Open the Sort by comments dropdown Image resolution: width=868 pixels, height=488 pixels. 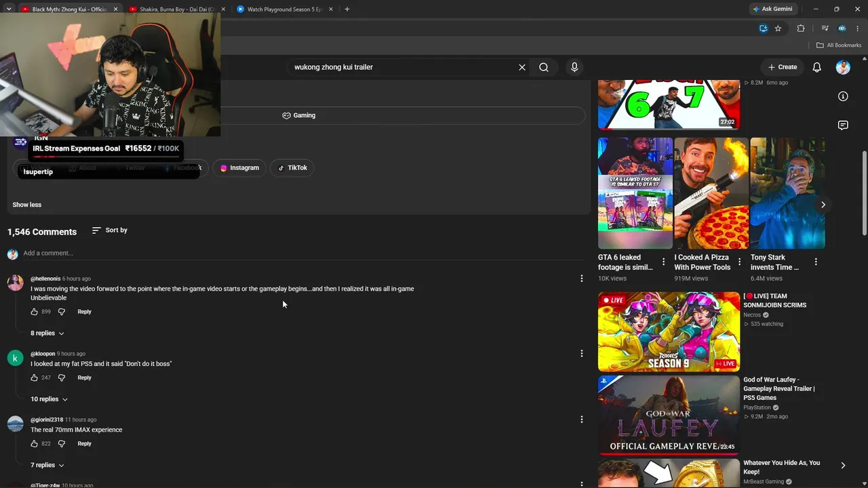point(110,230)
